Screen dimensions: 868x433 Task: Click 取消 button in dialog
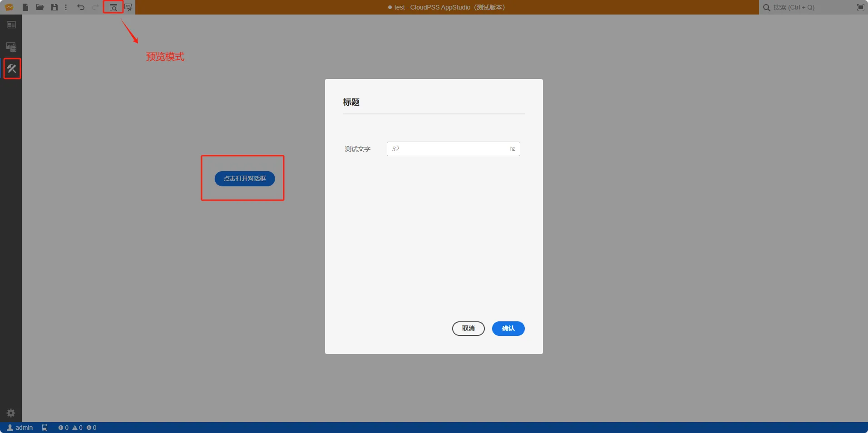469,329
